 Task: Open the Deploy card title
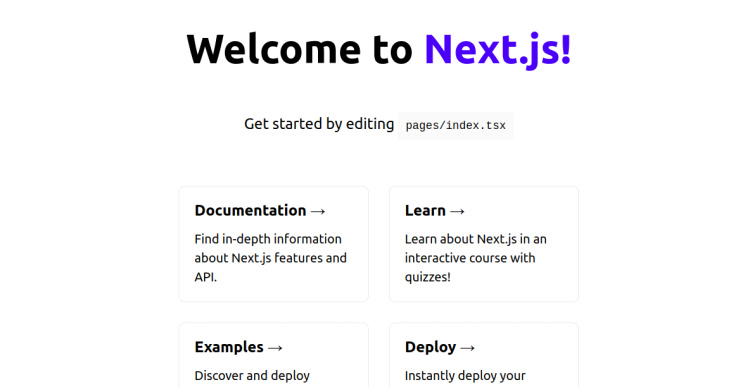[440, 347]
